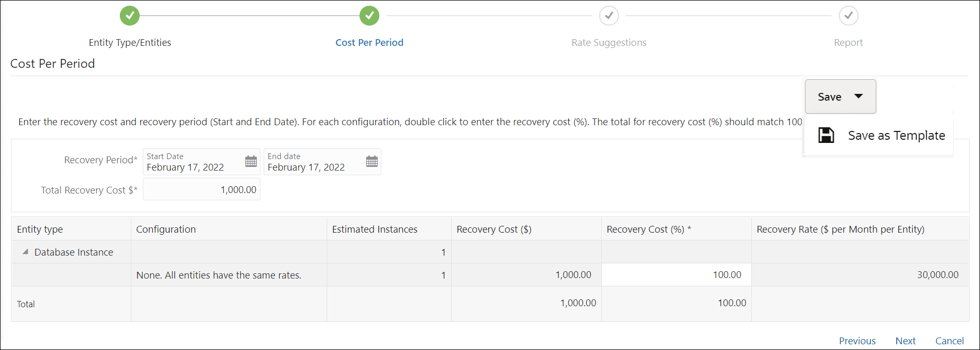Select the Recovery Cost (%) cell showing 100.00
The height and width of the screenshot is (350, 980).
pos(676,275)
